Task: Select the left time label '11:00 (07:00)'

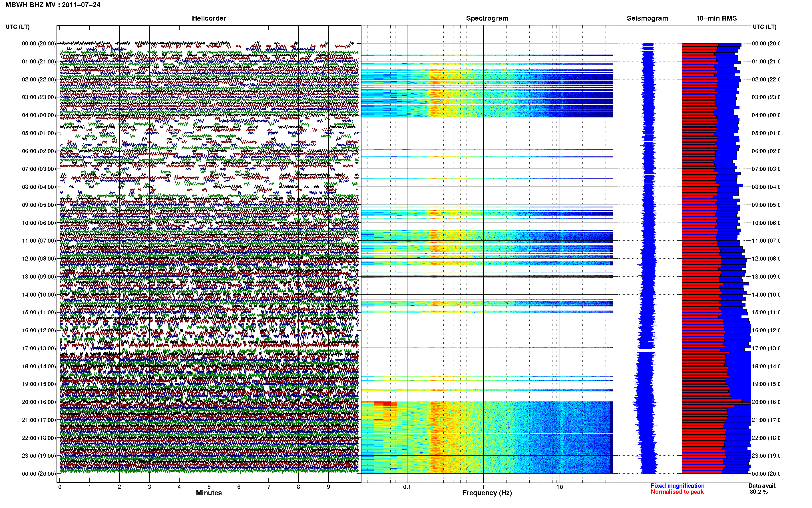Action: 39,241
